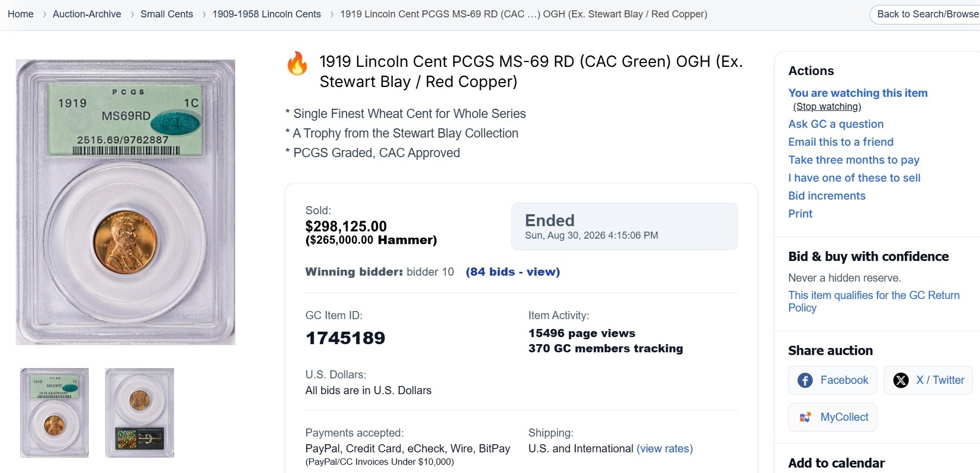Stop watching this item
Viewport: 980px width, 473px height.
coord(827,107)
